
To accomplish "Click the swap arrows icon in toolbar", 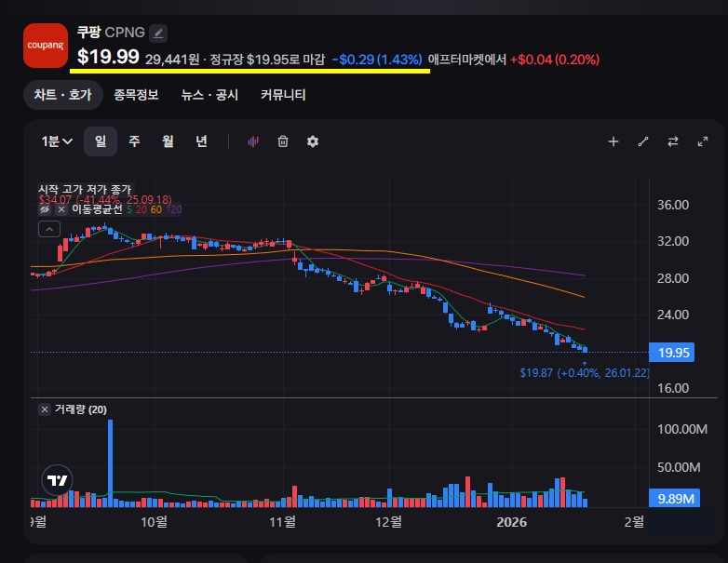I will tap(673, 141).
